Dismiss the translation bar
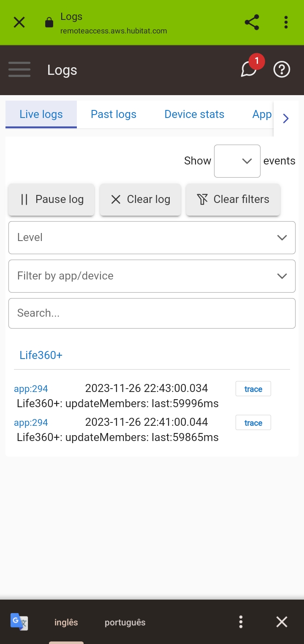 tap(282, 622)
